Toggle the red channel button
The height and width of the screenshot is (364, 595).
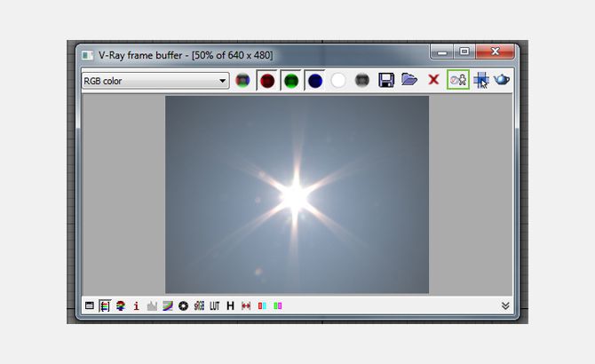click(267, 81)
